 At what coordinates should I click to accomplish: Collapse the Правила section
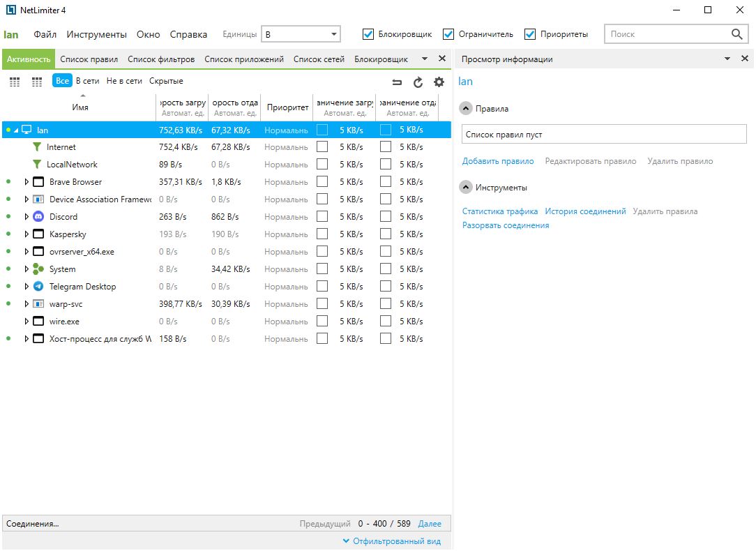pyautogui.click(x=466, y=109)
